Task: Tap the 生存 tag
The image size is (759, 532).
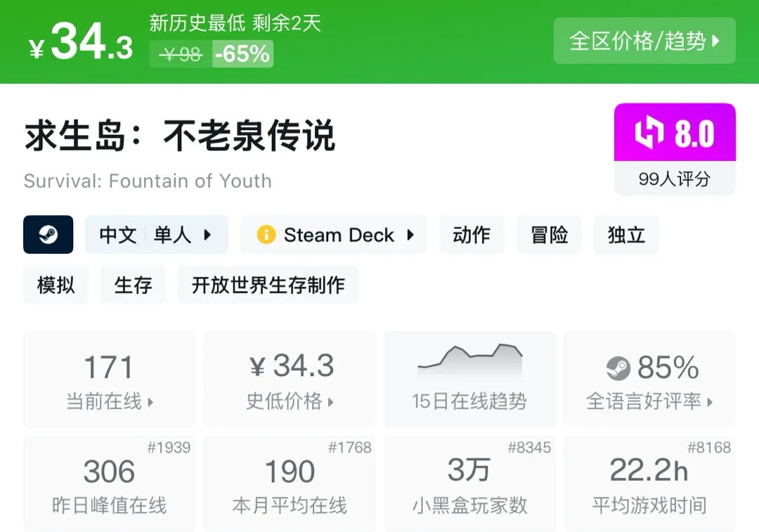Action: pyautogui.click(x=133, y=285)
